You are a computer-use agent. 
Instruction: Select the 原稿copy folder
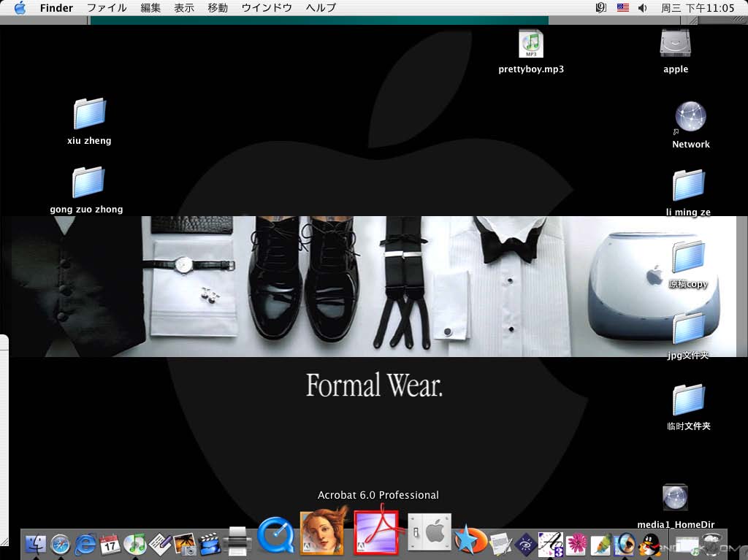click(x=688, y=256)
